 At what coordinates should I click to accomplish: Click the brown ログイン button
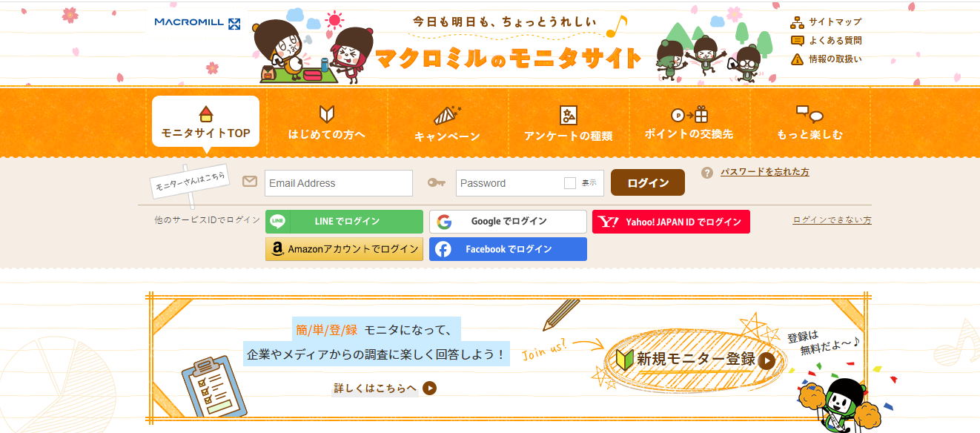(x=648, y=183)
